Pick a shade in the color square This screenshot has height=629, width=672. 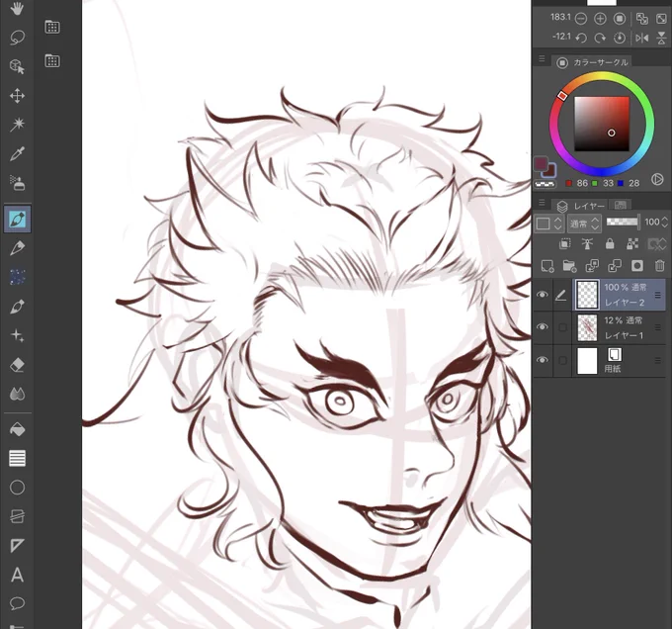coord(602,124)
